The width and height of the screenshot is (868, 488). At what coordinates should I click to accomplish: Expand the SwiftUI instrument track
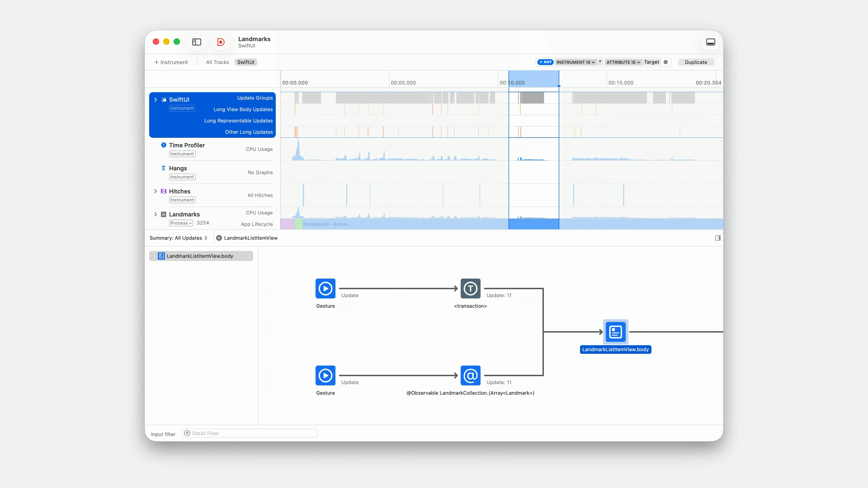click(x=155, y=99)
